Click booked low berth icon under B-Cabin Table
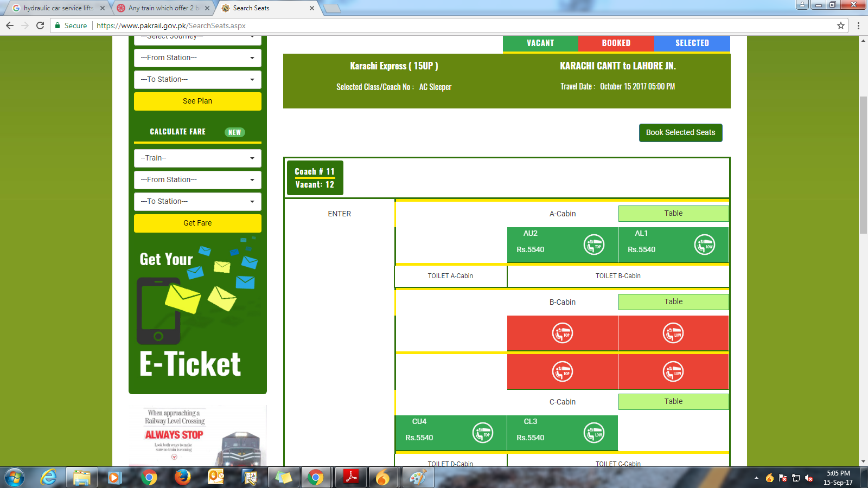This screenshot has width=868, height=488. pyautogui.click(x=673, y=333)
